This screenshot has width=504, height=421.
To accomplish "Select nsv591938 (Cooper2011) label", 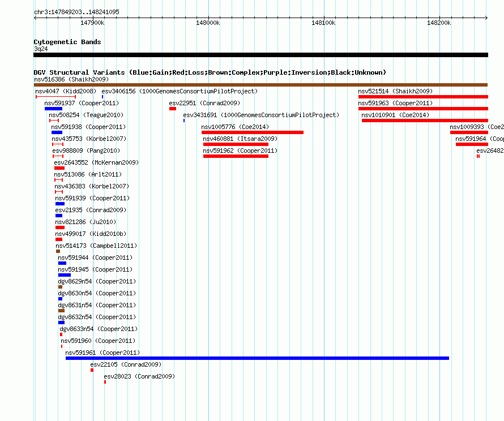I will point(88,127).
